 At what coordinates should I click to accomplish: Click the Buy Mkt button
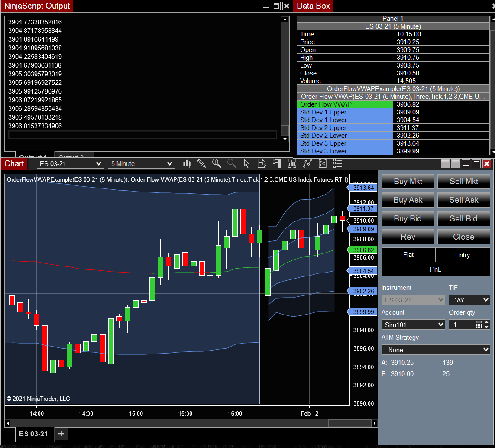[x=408, y=182]
